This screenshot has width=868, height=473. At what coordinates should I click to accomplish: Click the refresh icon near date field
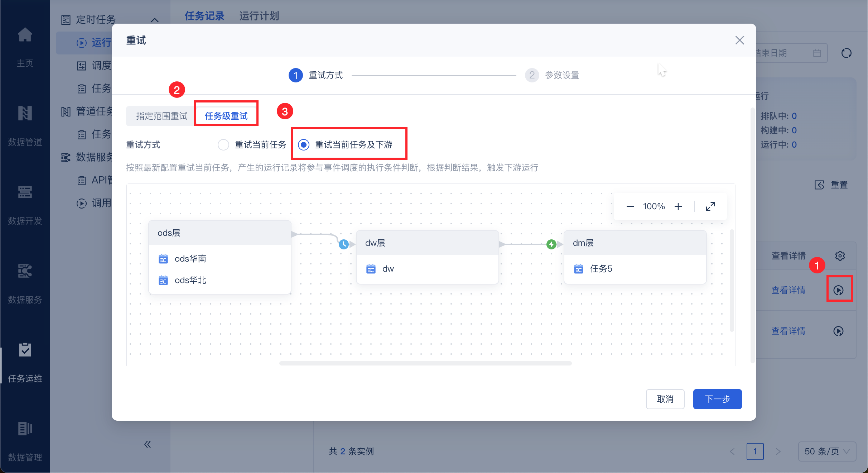(847, 53)
